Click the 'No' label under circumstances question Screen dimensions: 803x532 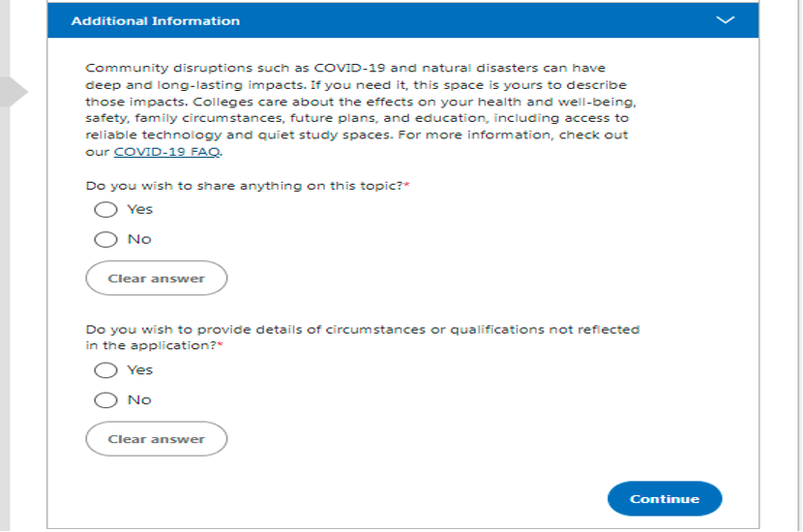[139, 399]
